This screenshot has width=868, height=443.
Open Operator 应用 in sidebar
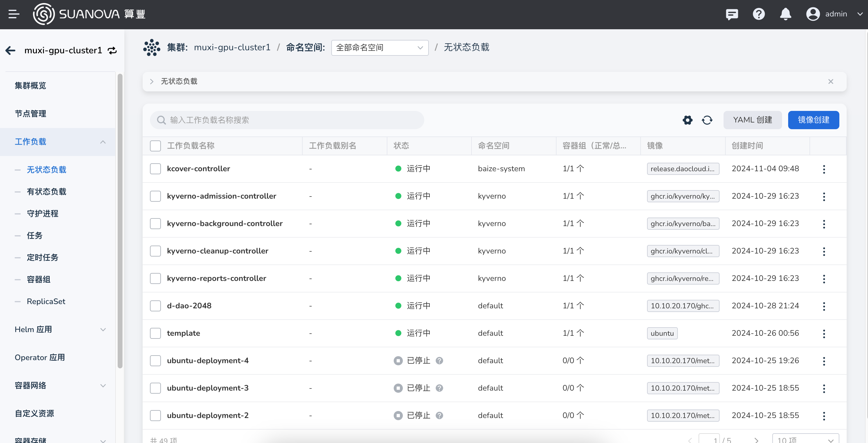pos(40,357)
